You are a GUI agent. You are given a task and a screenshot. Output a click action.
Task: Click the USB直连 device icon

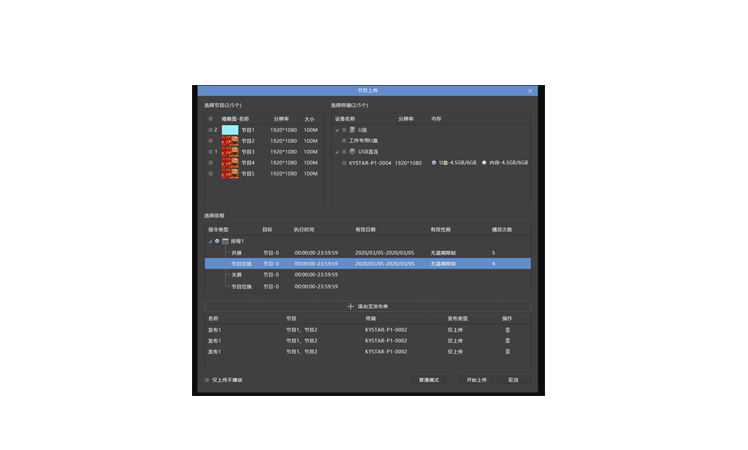coord(353,151)
